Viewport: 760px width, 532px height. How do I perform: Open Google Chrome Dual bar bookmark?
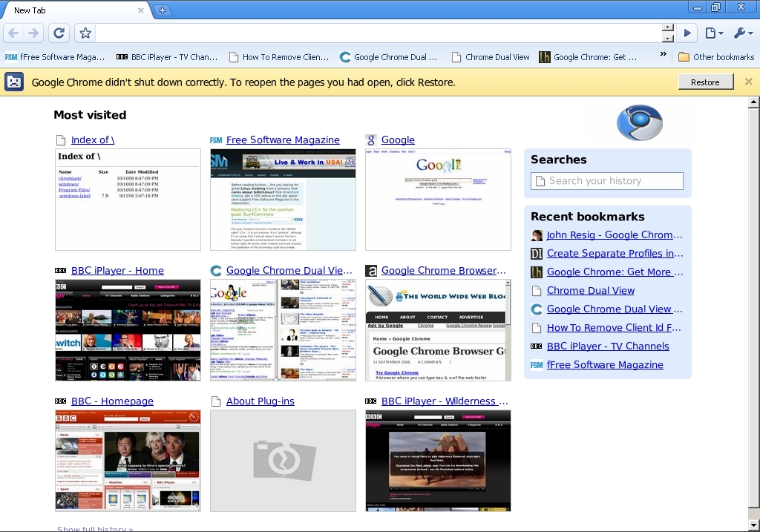click(x=389, y=57)
